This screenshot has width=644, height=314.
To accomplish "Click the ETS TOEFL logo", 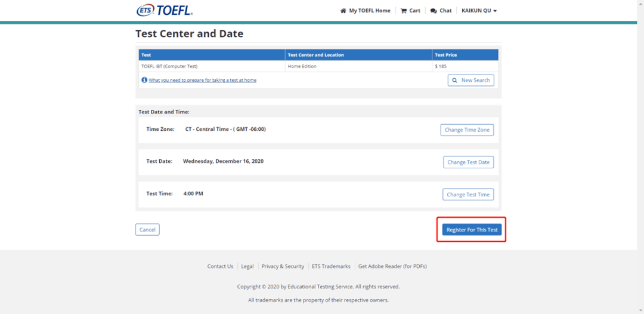I will pyautogui.click(x=165, y=10).
